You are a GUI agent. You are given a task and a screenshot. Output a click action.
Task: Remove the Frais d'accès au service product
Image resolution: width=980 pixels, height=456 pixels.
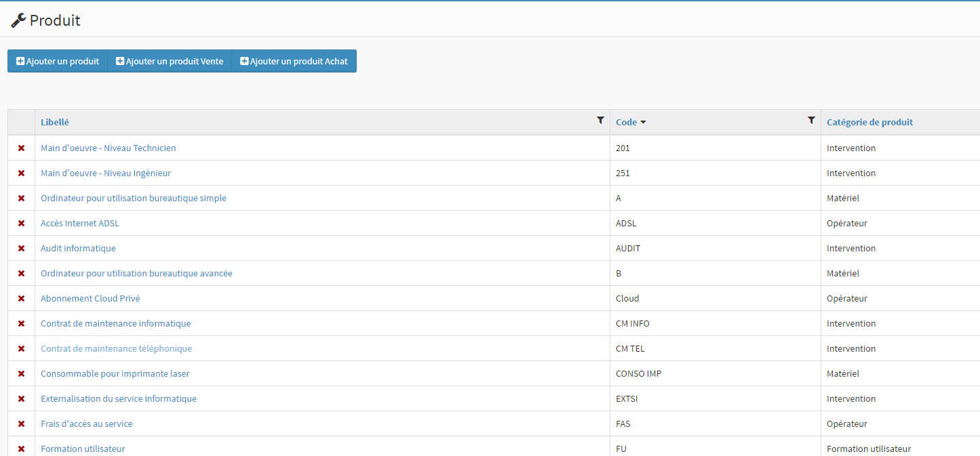pyautogui.click(x=21, y=423)
